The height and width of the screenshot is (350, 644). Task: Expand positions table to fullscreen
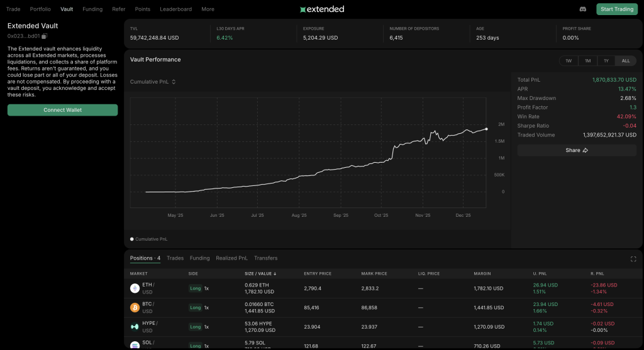tap(633, 259)
